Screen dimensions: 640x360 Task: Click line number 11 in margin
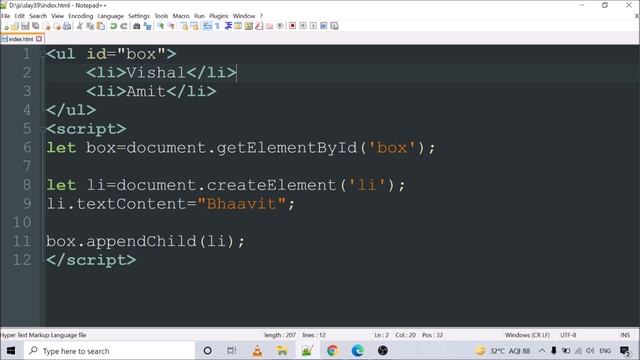tap(22, 241)
